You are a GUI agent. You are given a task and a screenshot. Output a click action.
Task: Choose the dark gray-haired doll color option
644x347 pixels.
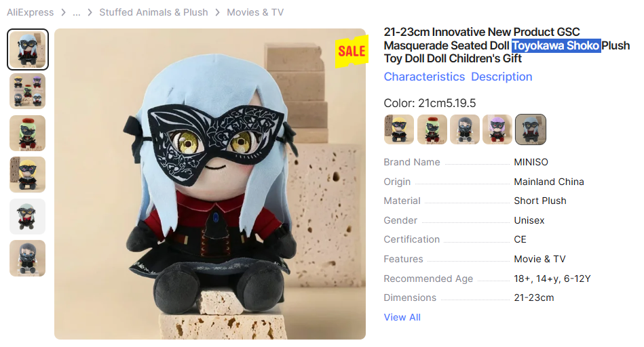click(465, 129)
